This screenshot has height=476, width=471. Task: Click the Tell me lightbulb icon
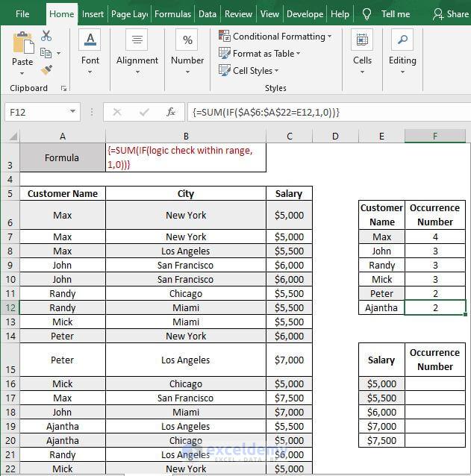coord(366,14)
